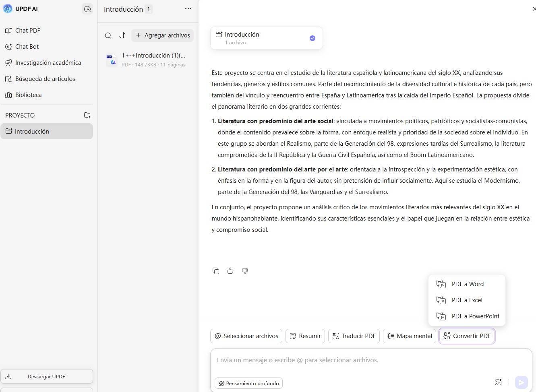Toggle Pensamiento profundo mode

tap(249, 383)
